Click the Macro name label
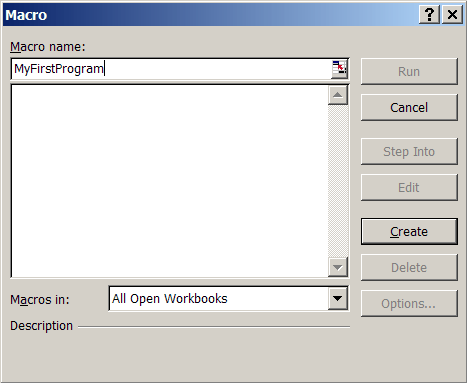Viewport: 467px width, 383px height. [48, 47]
